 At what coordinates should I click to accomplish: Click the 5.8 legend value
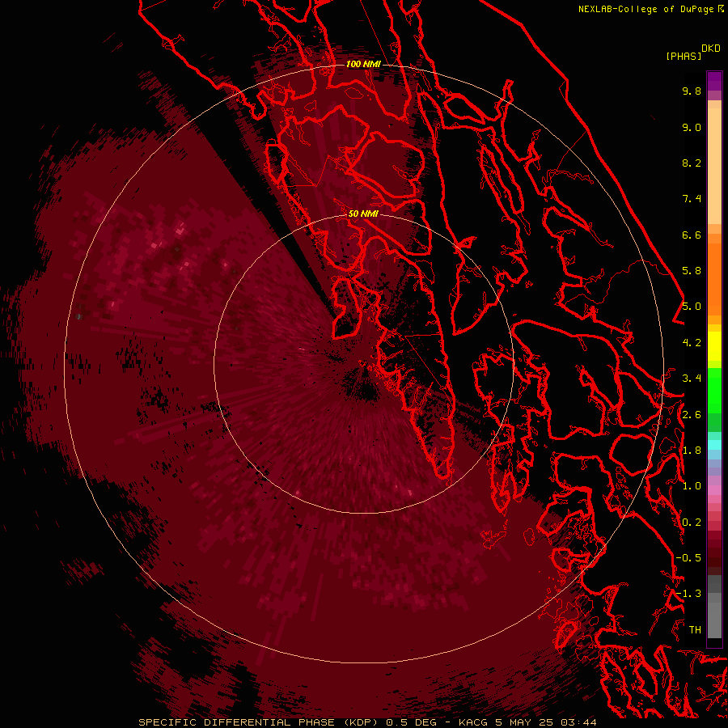point(692,271)
